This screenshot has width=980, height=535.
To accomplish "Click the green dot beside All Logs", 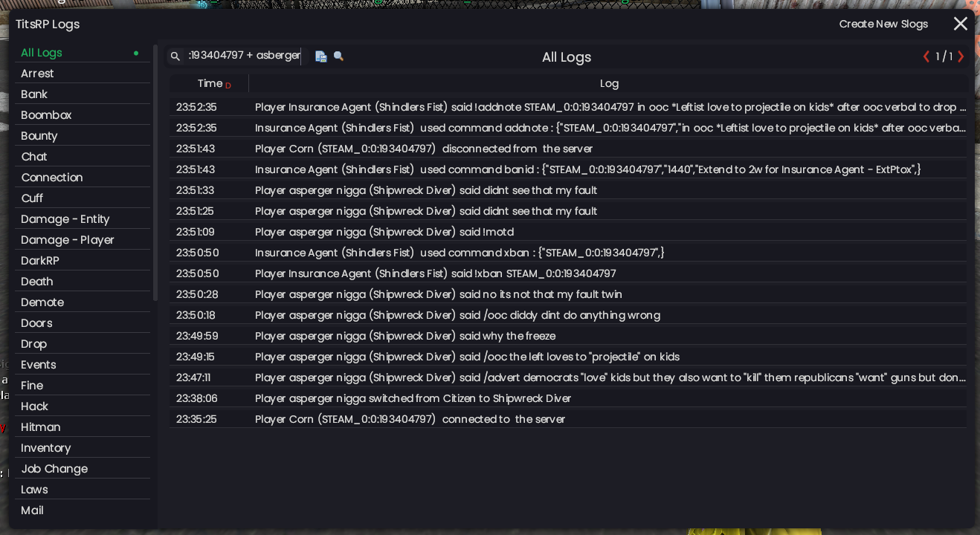I will 136,53.
